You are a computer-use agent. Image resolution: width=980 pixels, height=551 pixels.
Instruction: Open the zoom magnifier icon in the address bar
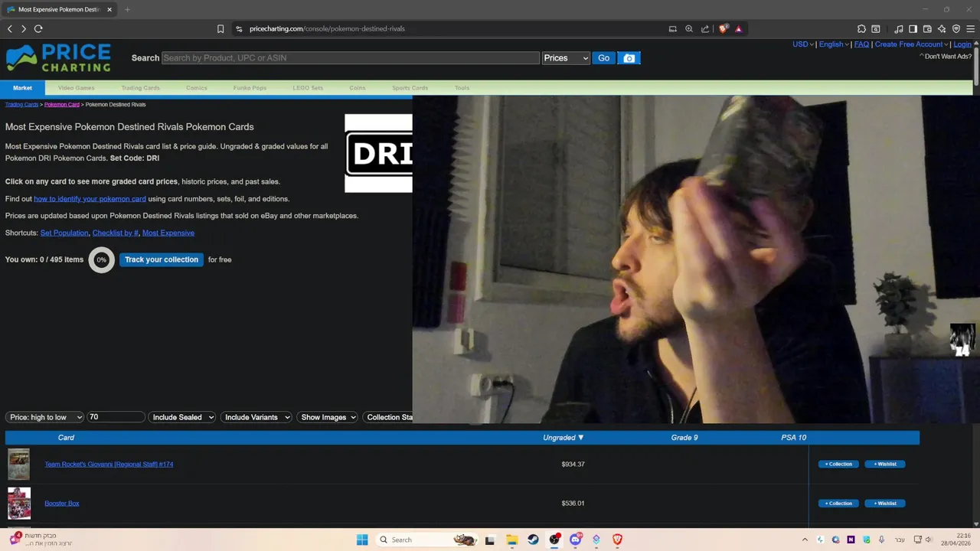click(x=689, y=29)
